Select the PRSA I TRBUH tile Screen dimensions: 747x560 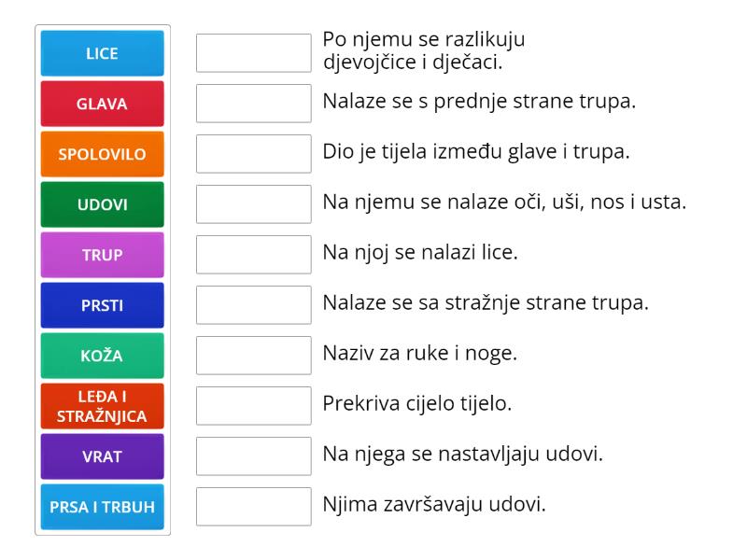(x=102, y=507)
